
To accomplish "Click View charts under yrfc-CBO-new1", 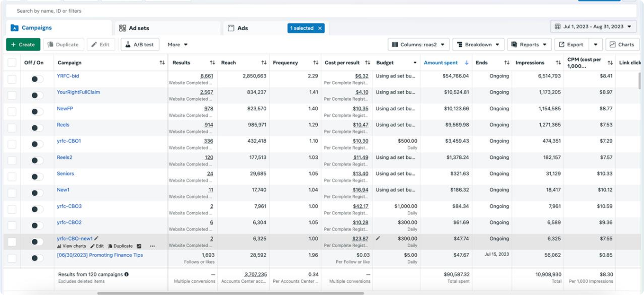I will pyautogui.click(x=72, y=246).
